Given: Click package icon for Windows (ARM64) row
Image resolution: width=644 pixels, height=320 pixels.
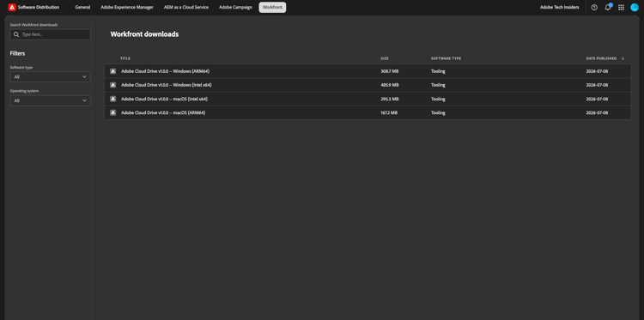Looking at the screenshot, I should tap(113, 71).
